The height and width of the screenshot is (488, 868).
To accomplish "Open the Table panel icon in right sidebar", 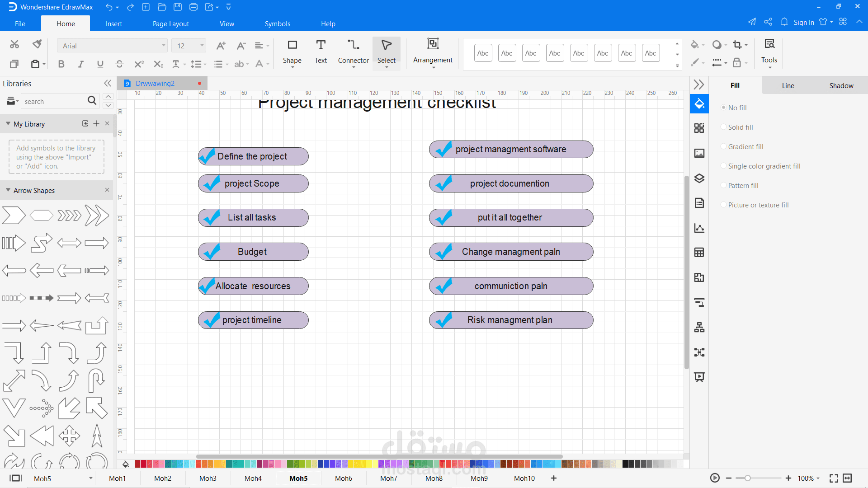I will click(x=699, y=253).
